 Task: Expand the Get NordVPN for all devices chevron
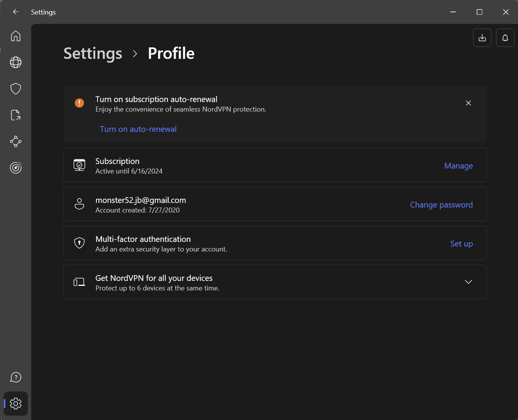(468, 282)
